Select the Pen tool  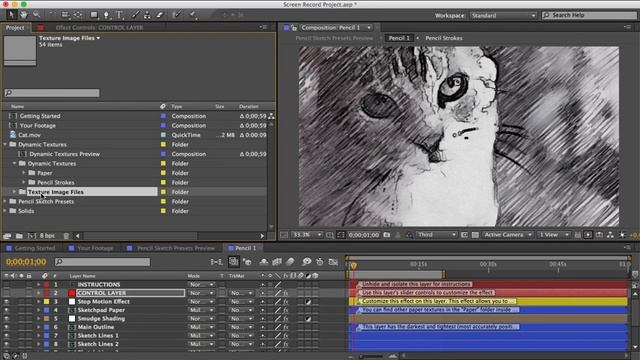107,15
